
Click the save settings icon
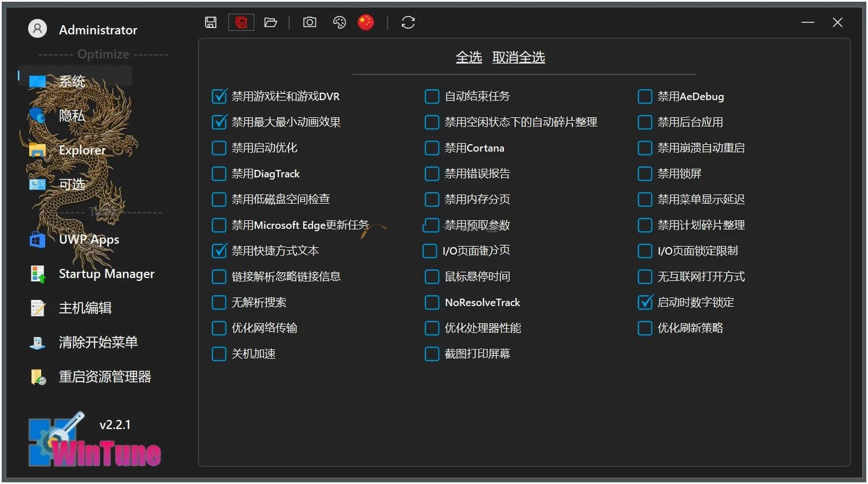pyautogui.click(x=211, y=22)
